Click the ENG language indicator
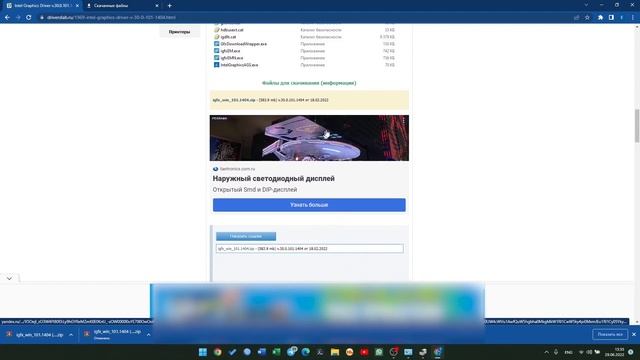 (x=568, y=352)
